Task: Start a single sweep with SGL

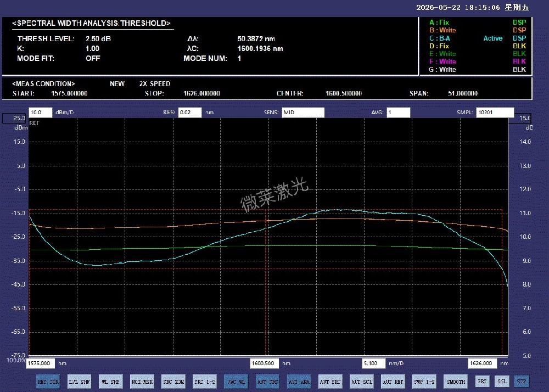Action: pos(502,381)
